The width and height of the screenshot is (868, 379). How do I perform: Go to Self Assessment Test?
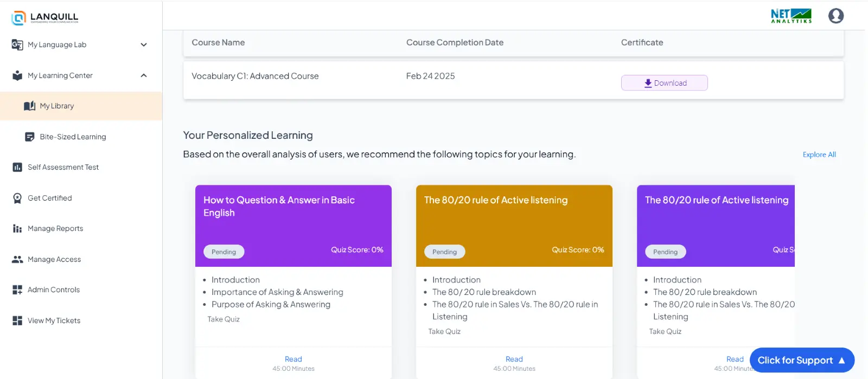tap(81, 167)
